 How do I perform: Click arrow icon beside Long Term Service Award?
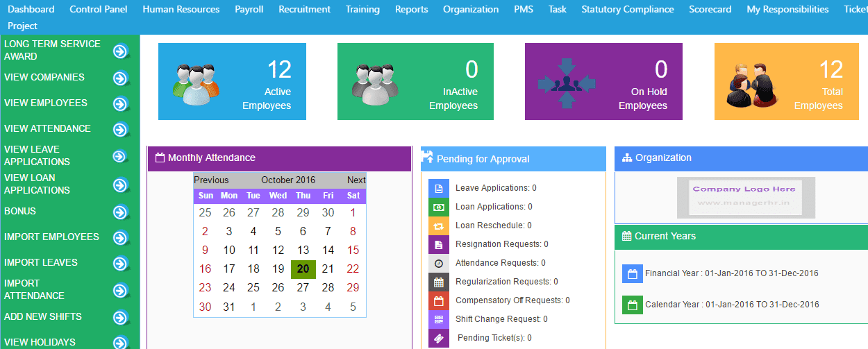pyautogui.click(x=121, y=51)
